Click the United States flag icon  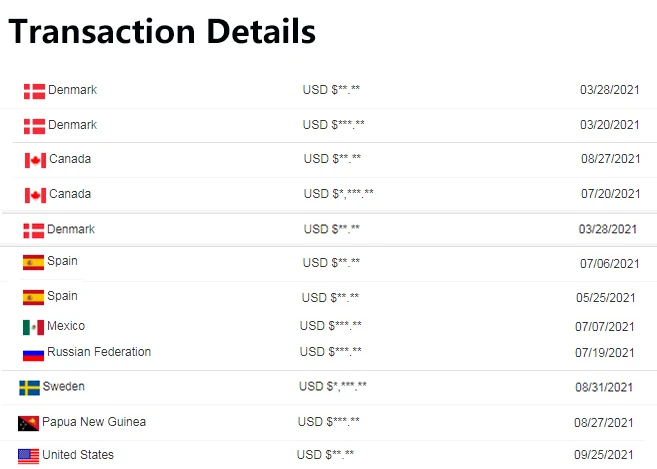(x=29, y=456)
